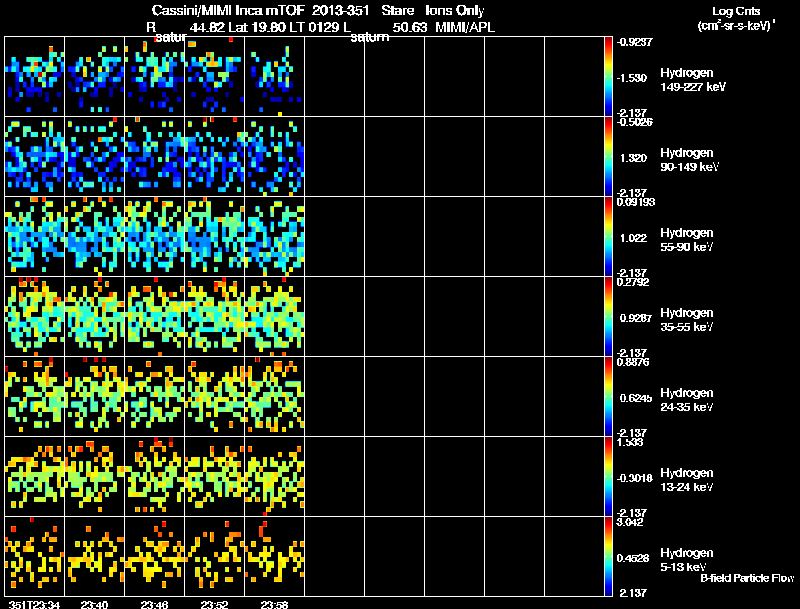This screenshot has height=609, width=800.
Task: Pick the Hydrogen 13-24 keV image at 23:46
Action: coord(155,477)
